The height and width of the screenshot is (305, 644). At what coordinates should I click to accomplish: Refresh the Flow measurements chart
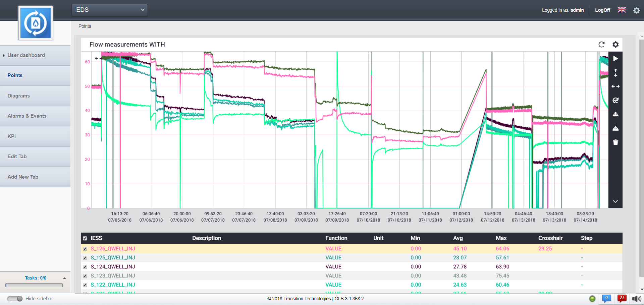[601, 45]
